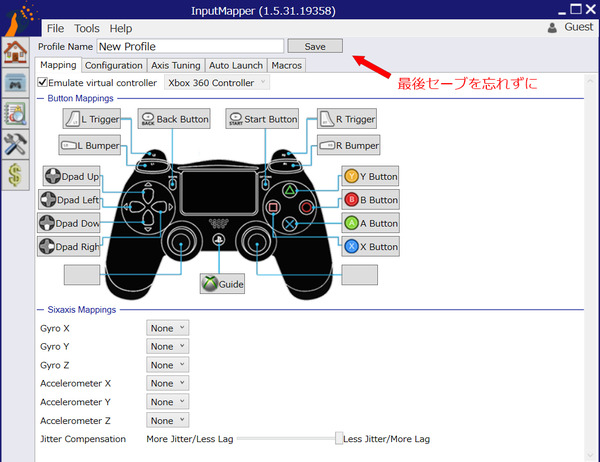Image resolution: width=600 pixels, height=462 pixels.
Task: Click the scrollbar down arrow
Action: click(x=590, y=455)
